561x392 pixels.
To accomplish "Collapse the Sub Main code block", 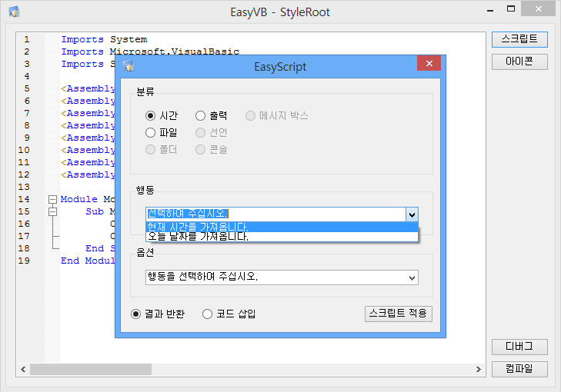I will [52, 211].
